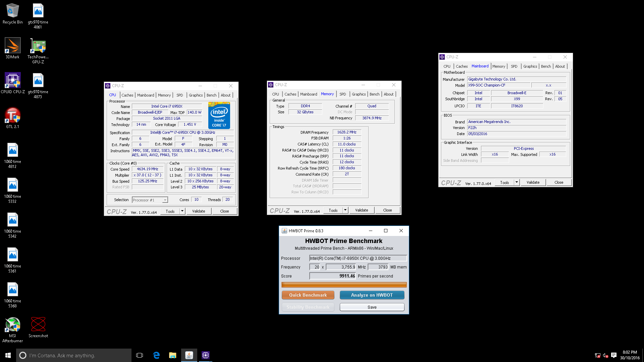Screen dimensions: 644x362
Task: Click the HWBOT Processor name field
Action: [358, 258]
